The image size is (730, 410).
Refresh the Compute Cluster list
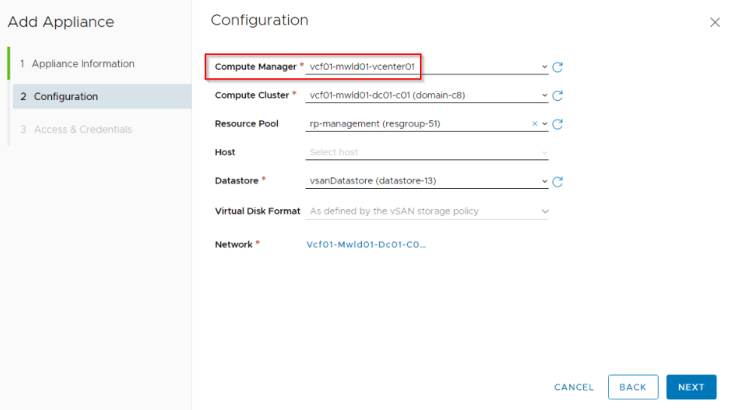click(557, 96)
